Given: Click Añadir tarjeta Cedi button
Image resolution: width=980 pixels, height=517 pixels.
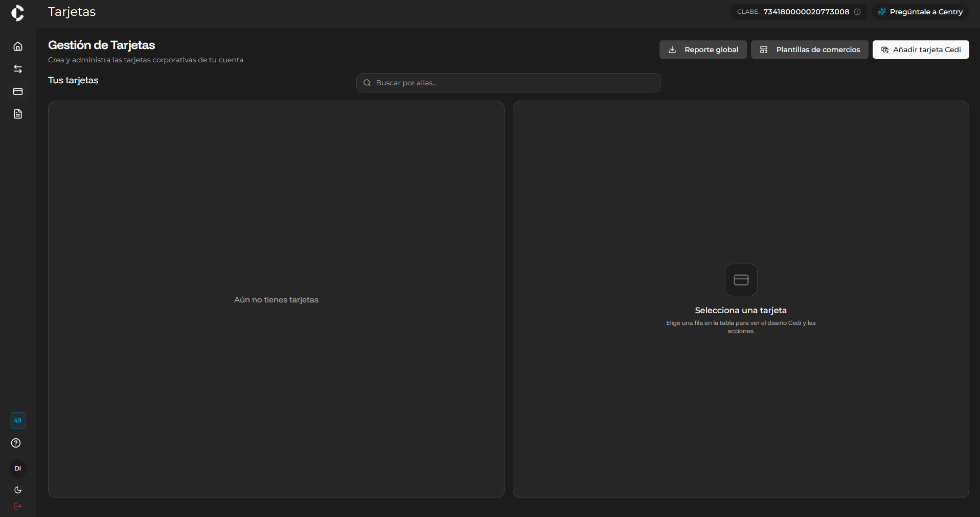Looking at the screenshot, I should click(921, 50).
